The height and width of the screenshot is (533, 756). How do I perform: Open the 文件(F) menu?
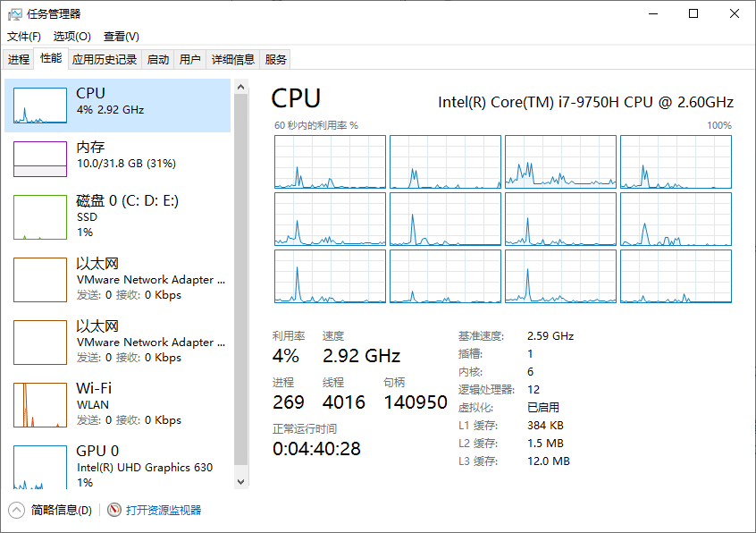(24, 36)
